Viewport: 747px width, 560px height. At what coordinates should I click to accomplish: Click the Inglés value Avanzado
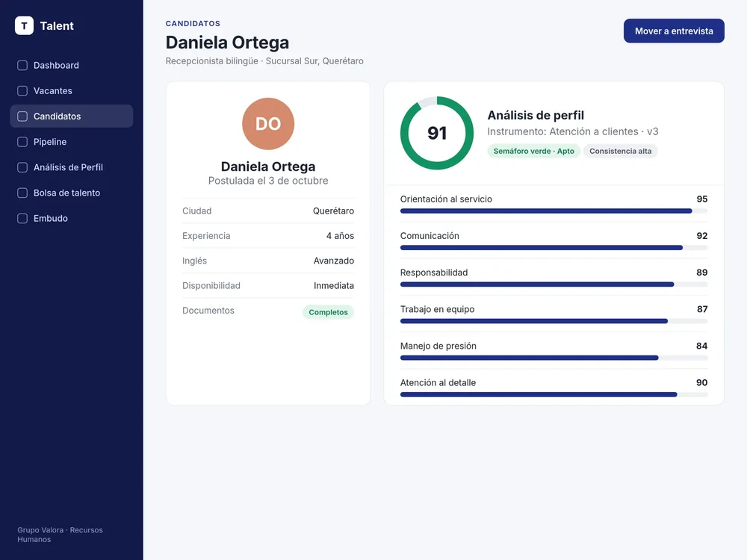coord(334,261)
